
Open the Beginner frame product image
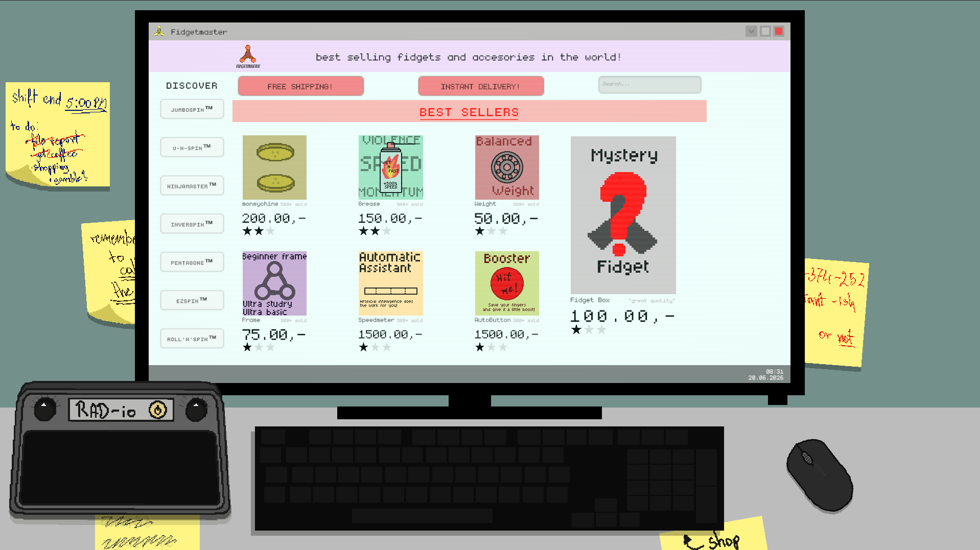coord(274,283)
